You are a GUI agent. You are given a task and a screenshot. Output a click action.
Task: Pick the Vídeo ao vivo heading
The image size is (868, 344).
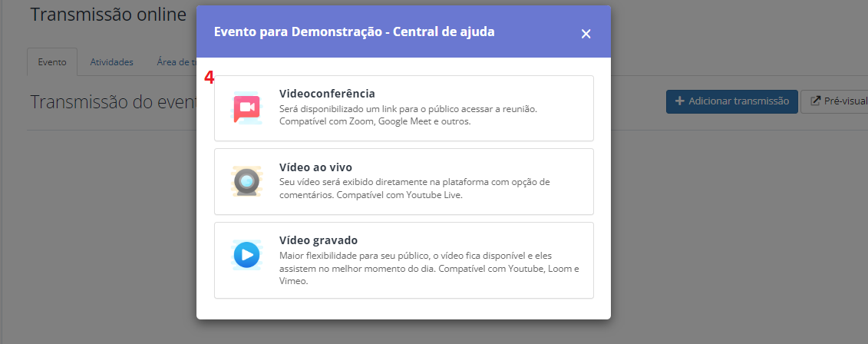pyautogui.click(x=315, y=167)
